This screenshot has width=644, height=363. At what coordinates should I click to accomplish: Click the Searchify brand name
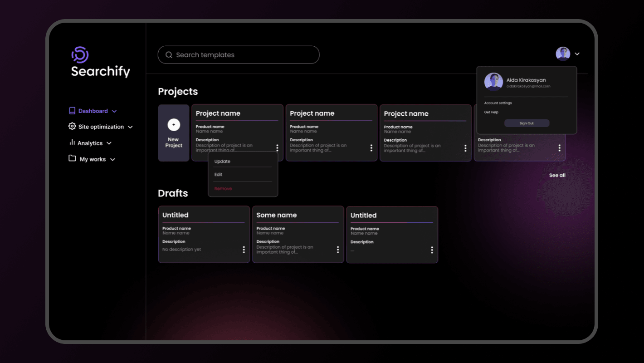[101, 71]
